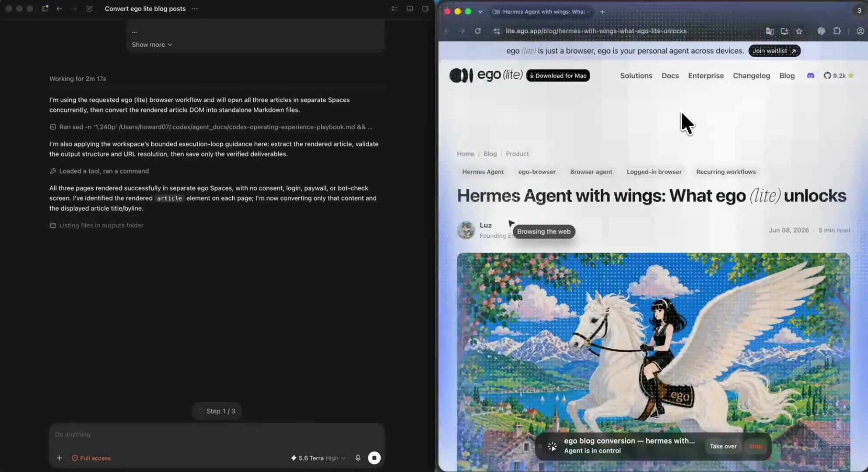Open the Extensions puzzle icon
The height and width of the screenshot is (472, 868).
pos(837,31)
